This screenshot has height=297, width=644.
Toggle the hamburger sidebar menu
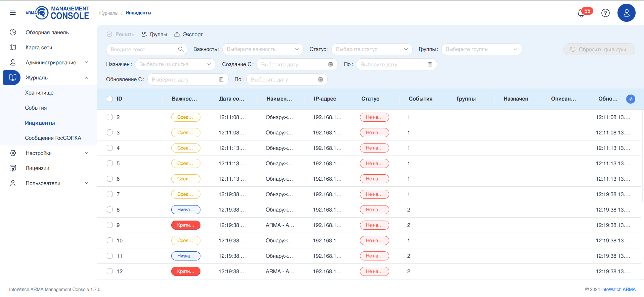coord(13,13)
